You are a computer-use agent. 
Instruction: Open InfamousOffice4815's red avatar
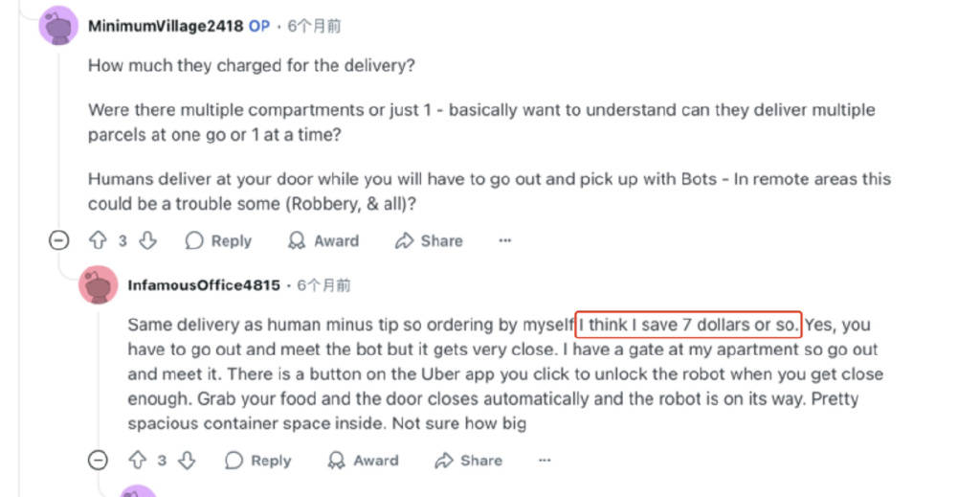pos(99,285)
